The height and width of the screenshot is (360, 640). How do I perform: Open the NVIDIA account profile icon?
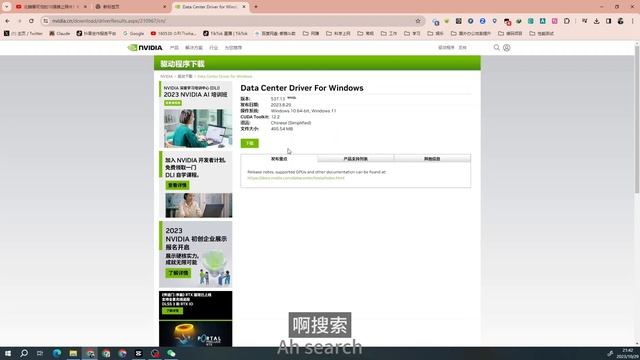507,48
